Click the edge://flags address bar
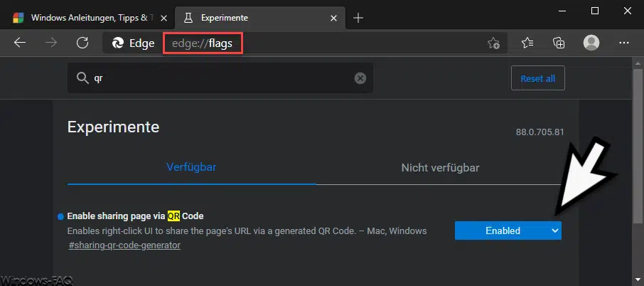The image size is (644, 286). [320, 43]
